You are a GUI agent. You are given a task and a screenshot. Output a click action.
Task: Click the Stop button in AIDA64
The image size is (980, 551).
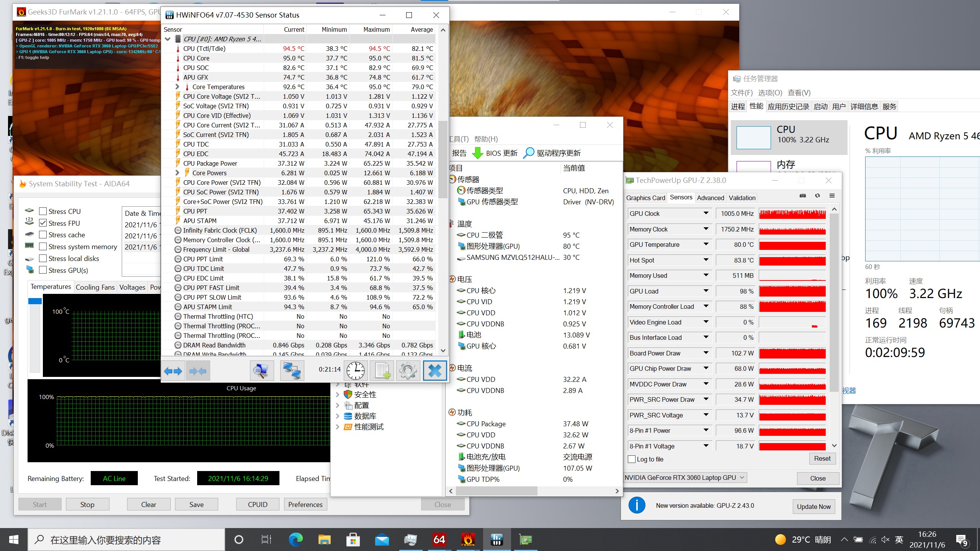point(87,505)
